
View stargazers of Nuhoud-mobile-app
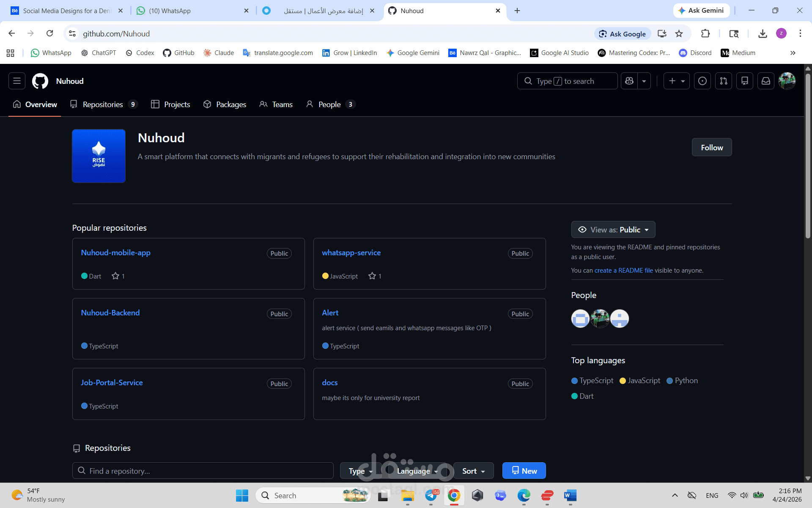tap(118, 276)
